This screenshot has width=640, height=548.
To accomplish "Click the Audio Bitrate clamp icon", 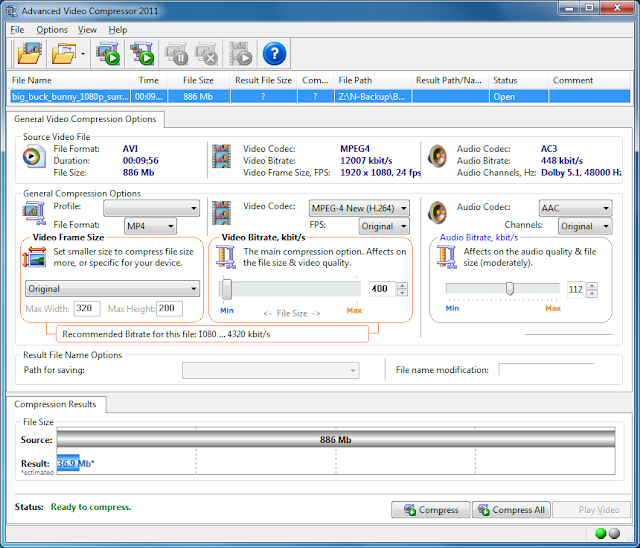I will pyautogui.click(x=447, y=257).
